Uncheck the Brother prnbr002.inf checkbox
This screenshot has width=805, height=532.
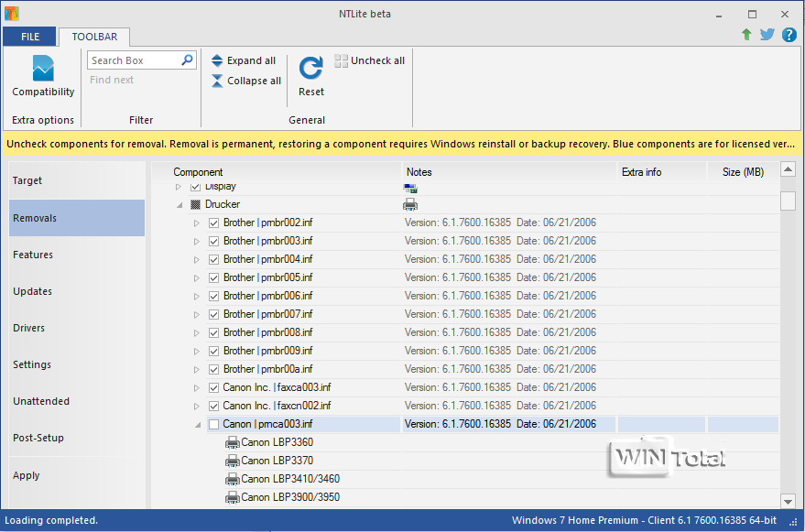(213, 223)
